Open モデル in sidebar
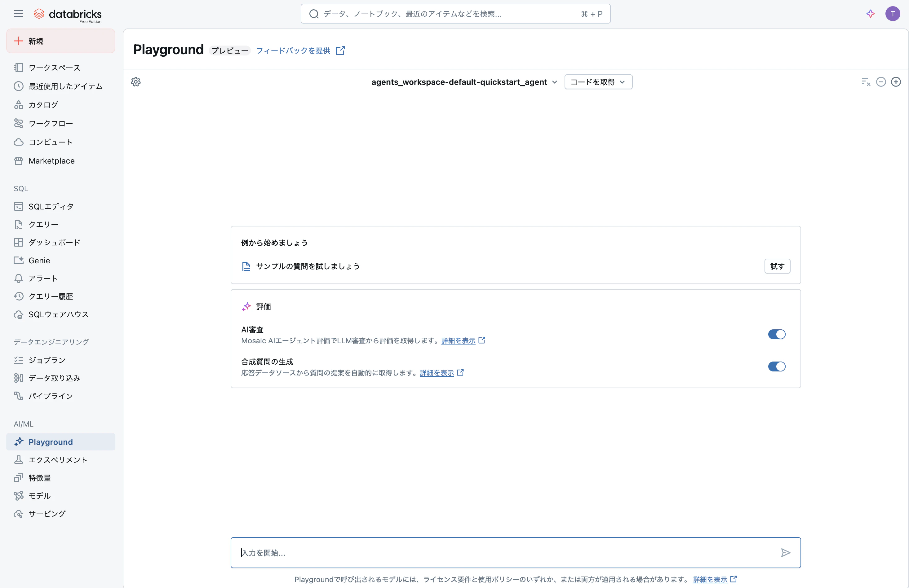 pos(61,496)
